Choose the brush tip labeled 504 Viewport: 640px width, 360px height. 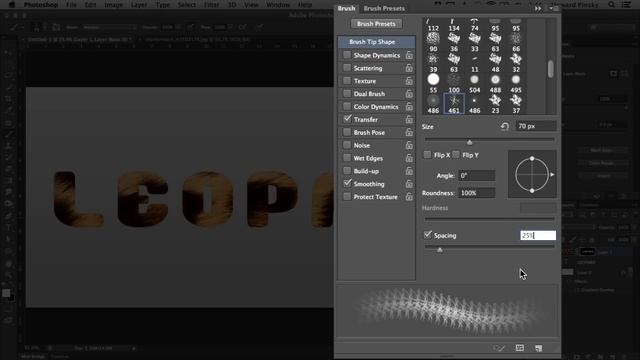[474, 83]
